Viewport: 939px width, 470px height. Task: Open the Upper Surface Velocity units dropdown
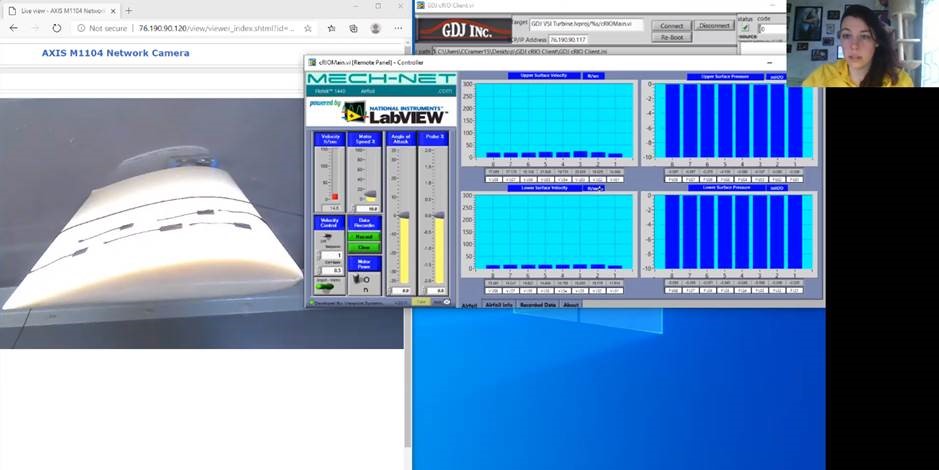(x=592, y=76)
